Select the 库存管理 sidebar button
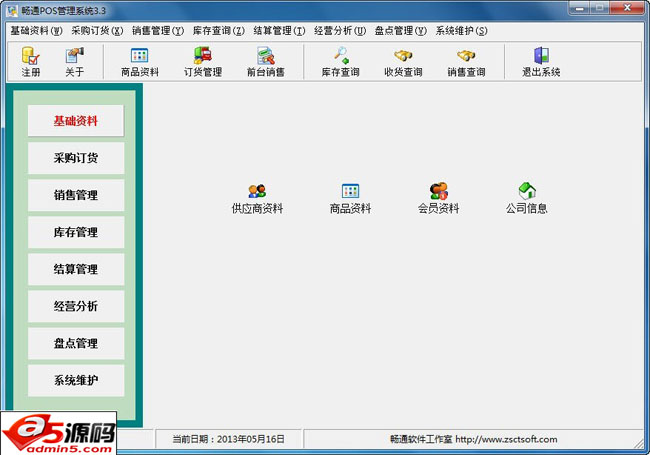 coord(76,232)
